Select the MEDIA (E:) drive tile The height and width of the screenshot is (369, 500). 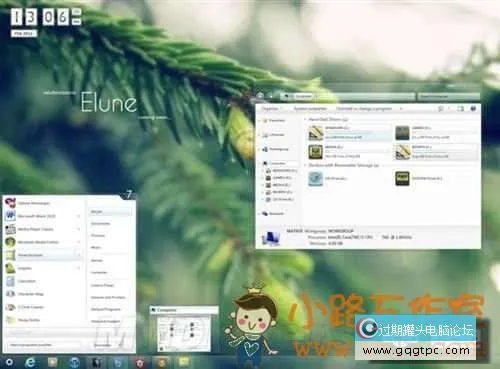[x=348, y=152]
